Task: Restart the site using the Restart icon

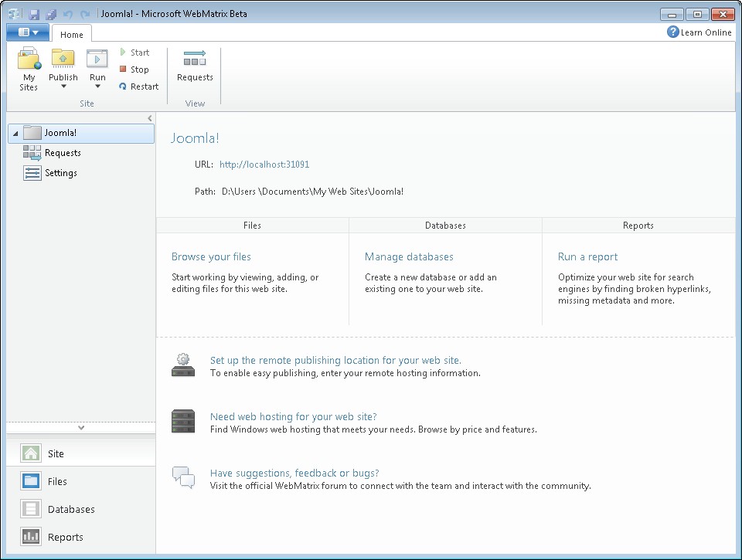Action: [123, 86]
